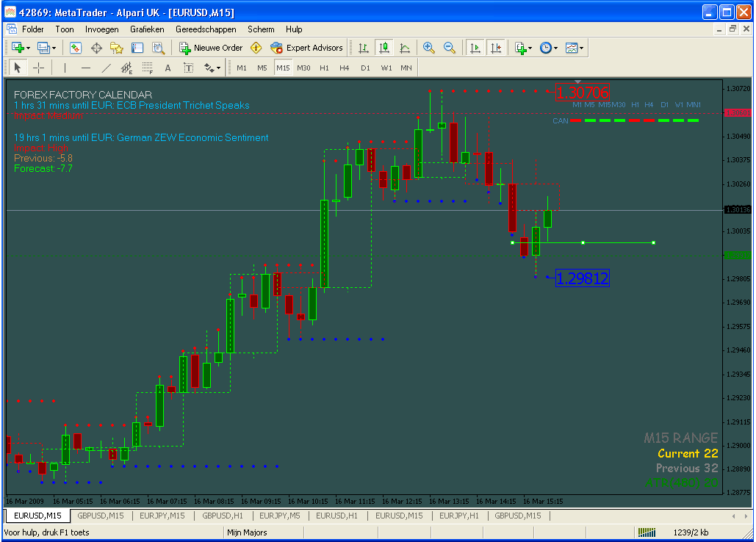Switch to the EURJPY,H1 chart tab

click(x=459, y=516)
